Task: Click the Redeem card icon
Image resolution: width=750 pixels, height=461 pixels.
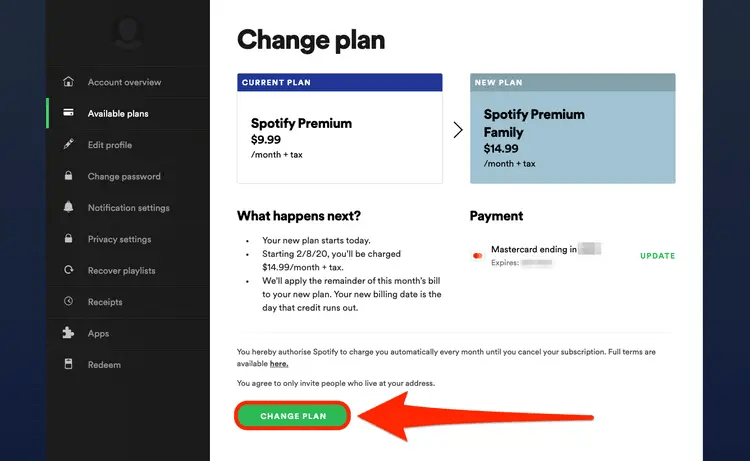Action: (68, 365)
